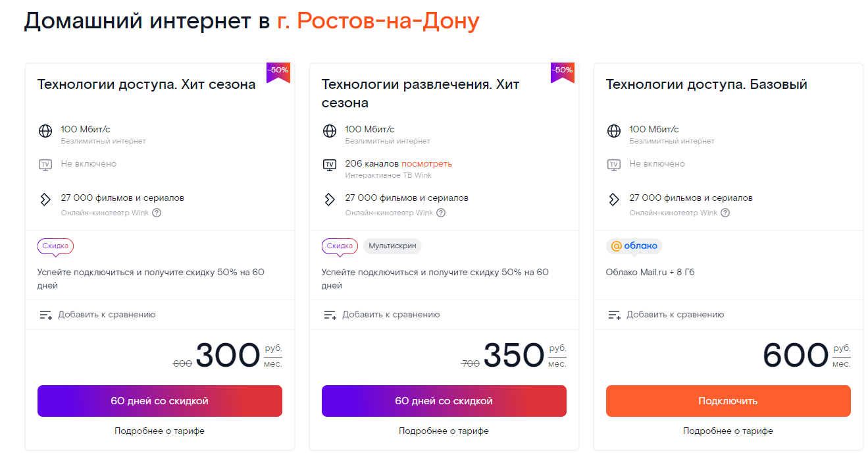Click the -50% discount ribbon on first card

(278, 72)
